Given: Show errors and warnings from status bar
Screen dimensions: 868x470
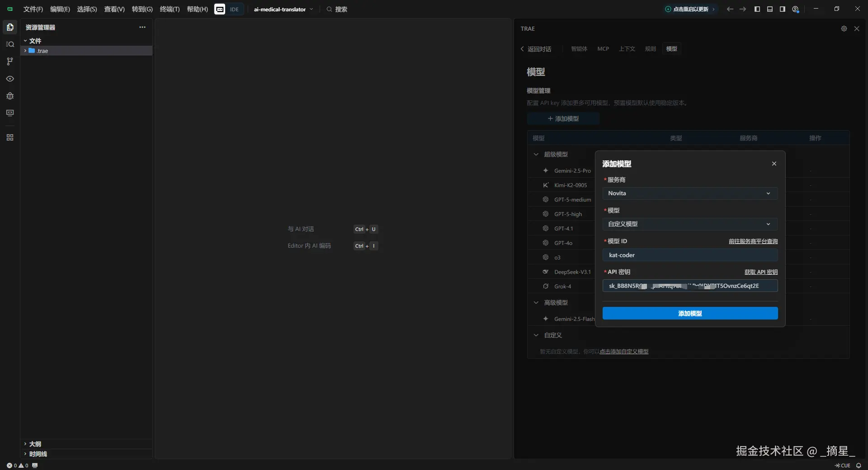Looking at the screenshot, I should point(18,465).
